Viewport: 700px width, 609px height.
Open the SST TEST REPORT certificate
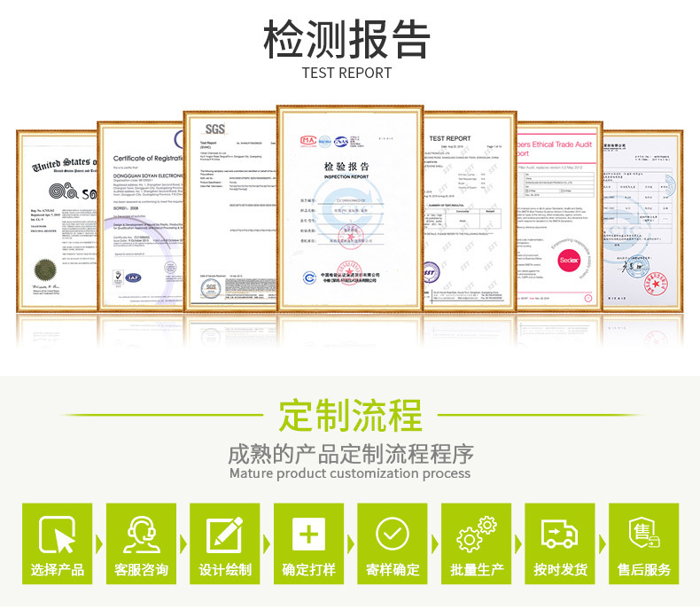tap(470, 211)
